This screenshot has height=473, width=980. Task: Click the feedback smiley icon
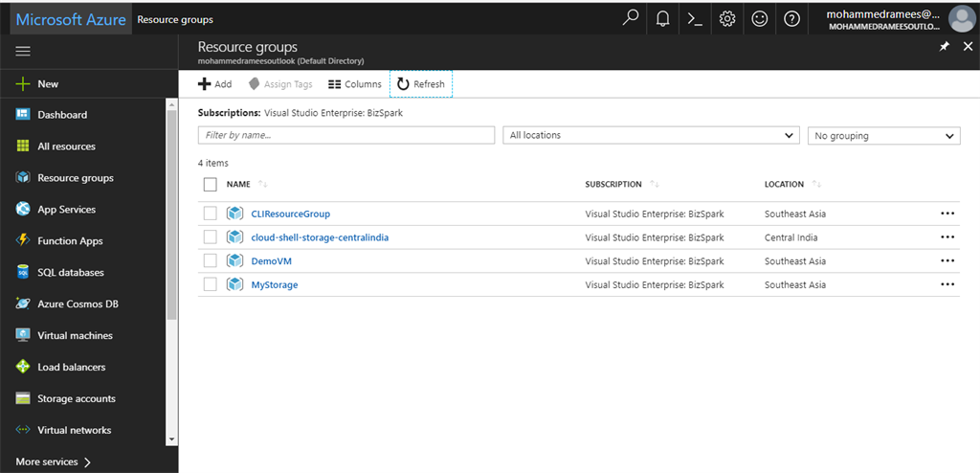(760, 19)
